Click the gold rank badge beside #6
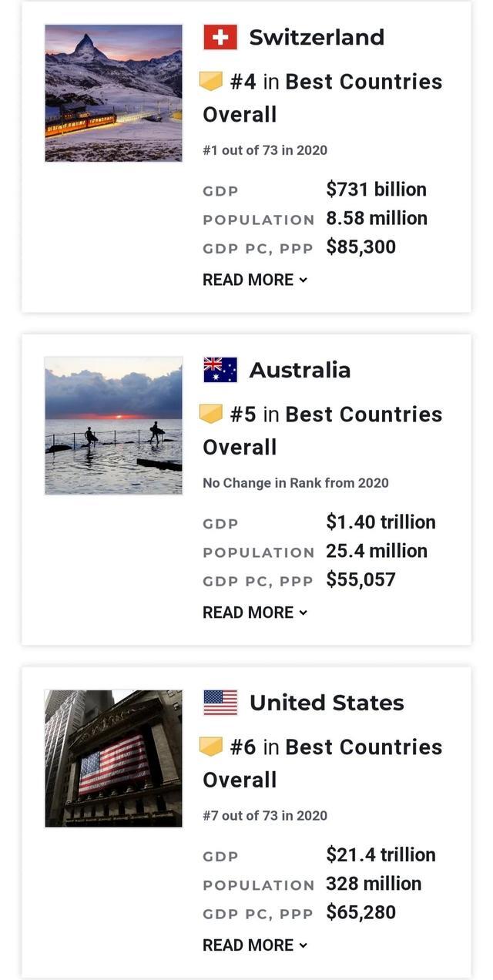The width and height of the screenshot is (493, 980). (211, 747)
